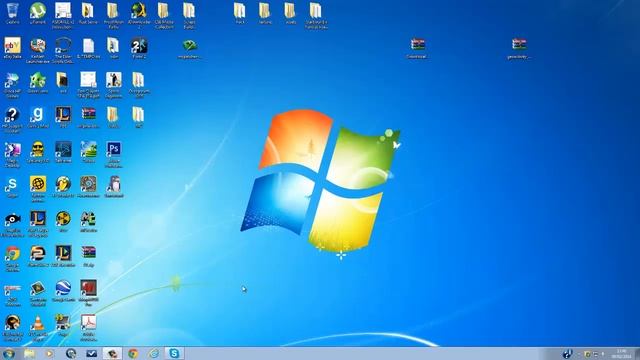640x360 pixels.
Task: Select the penguin desktop shortcut
Action: (114, 185)
